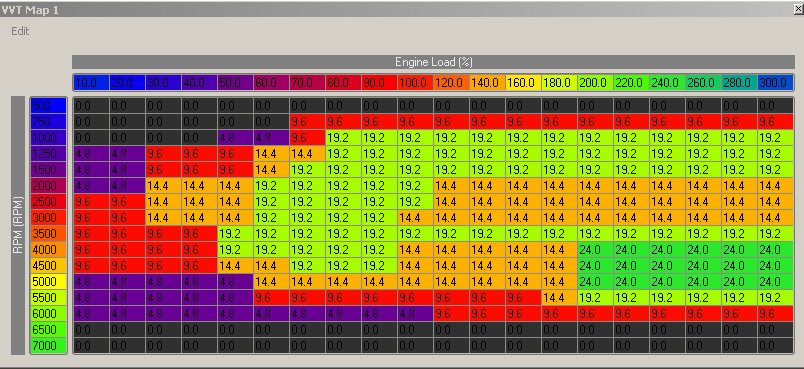Image resolution: width=804 pixels, height=369 pixels.
Task: Select cell at 1000 RPM, 50.0 load
Action: pos(235,138)
